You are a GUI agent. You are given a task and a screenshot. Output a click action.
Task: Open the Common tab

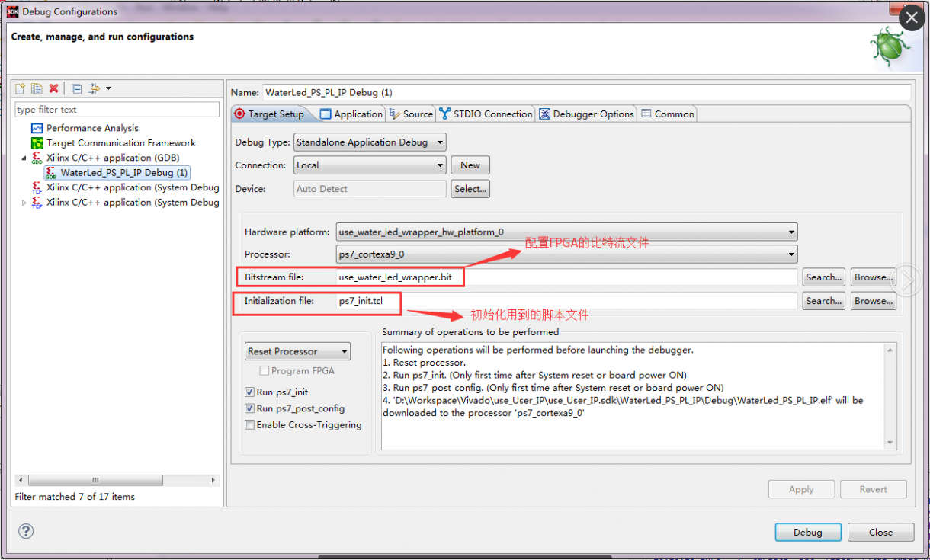coord(668,114)
